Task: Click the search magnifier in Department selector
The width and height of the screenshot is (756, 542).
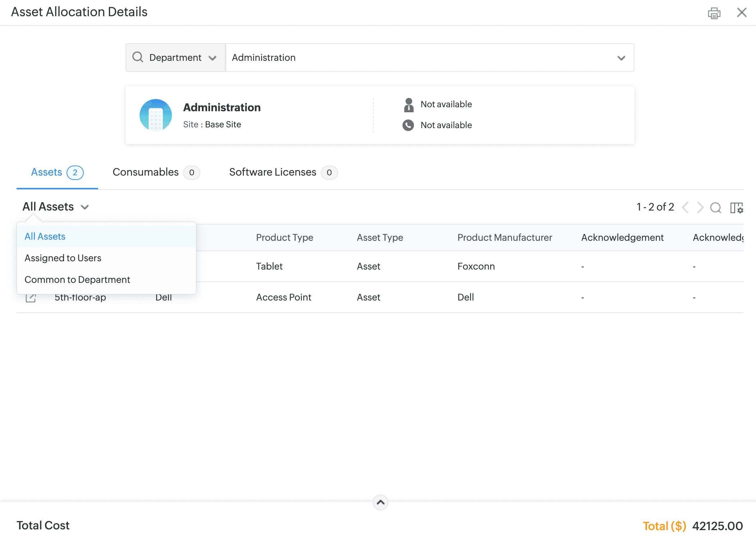Action: pos(138,57)
